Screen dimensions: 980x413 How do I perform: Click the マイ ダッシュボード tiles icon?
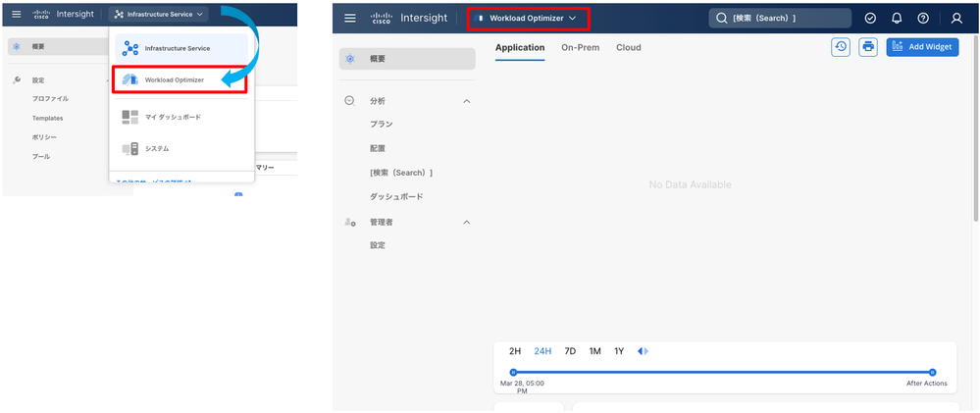point(130,117)
